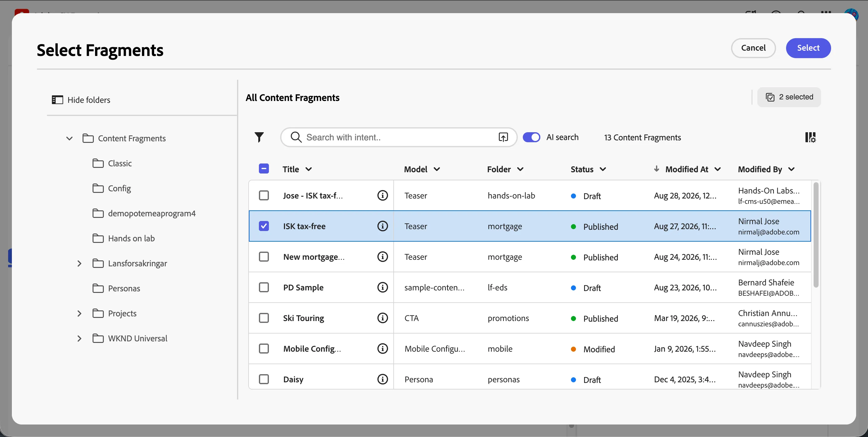
Task: Disable the AI search toggle
Action: (531, 137)
